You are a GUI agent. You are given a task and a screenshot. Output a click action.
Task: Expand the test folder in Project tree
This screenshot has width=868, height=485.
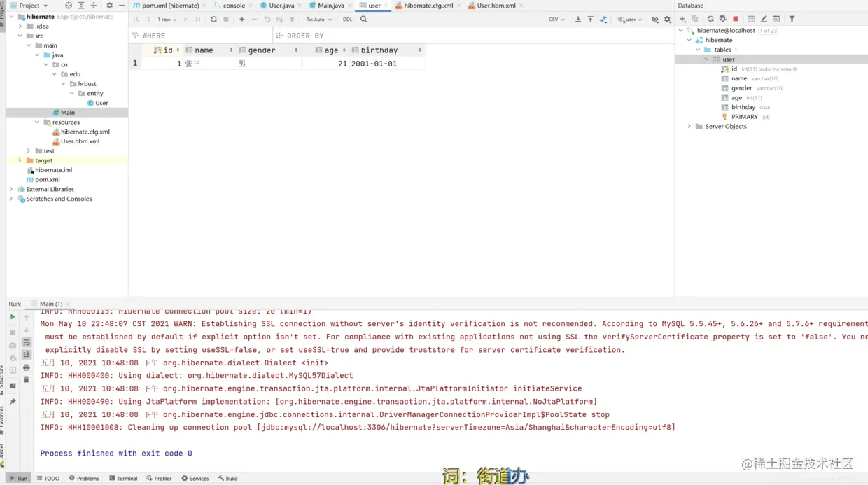pos(29,150)
